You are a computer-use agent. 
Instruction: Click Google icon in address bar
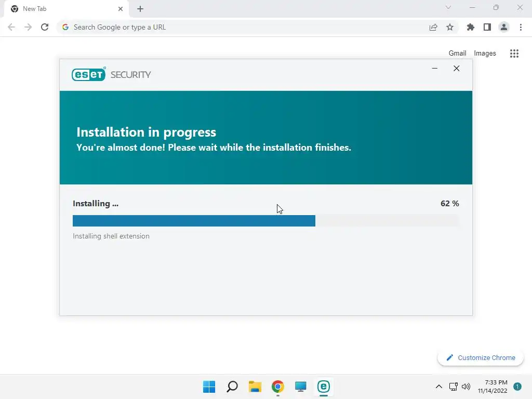point(65,27)
